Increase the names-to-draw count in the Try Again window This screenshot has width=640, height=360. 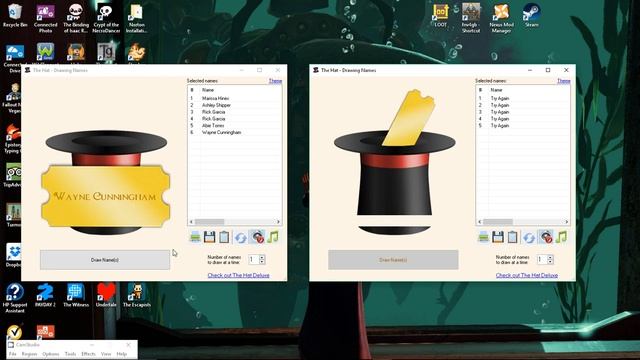(550, 257)
